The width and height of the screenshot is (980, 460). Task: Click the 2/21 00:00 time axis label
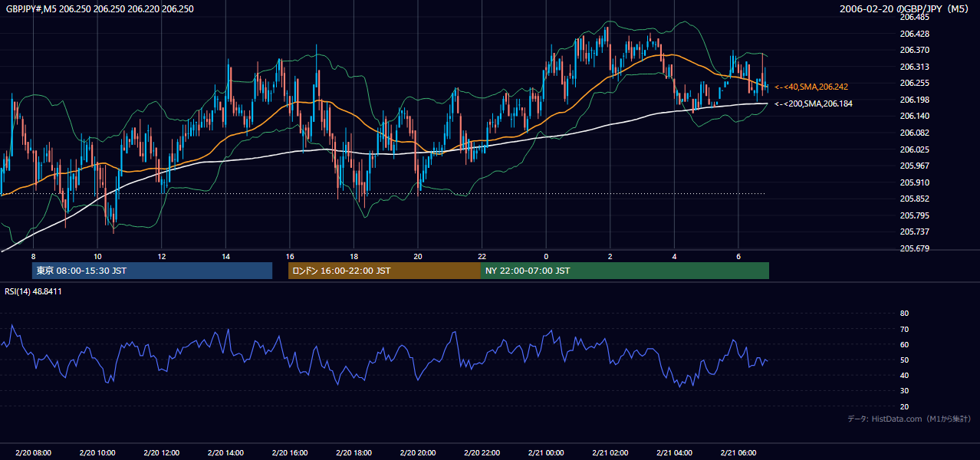[546, 453]
